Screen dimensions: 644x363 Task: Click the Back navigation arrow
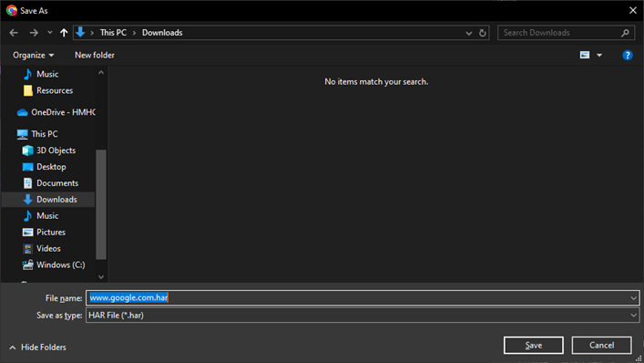click(x=14, y=33)
